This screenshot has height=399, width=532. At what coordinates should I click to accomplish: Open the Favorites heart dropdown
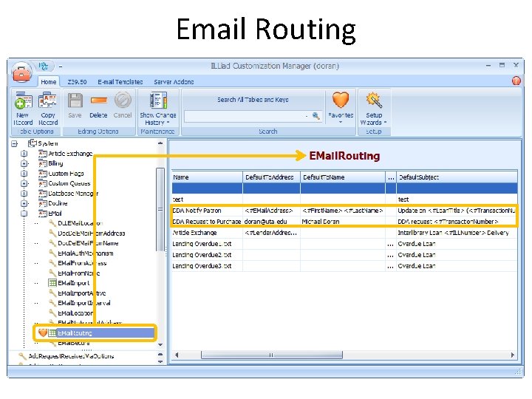(341, 107)
